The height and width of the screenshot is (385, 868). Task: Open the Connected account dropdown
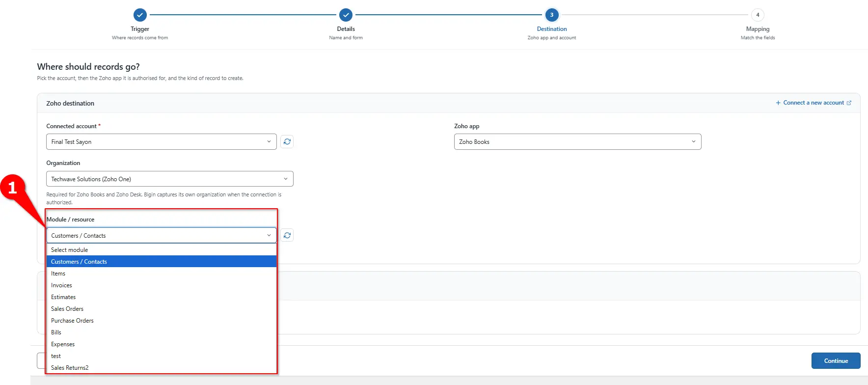coord(162,142)
